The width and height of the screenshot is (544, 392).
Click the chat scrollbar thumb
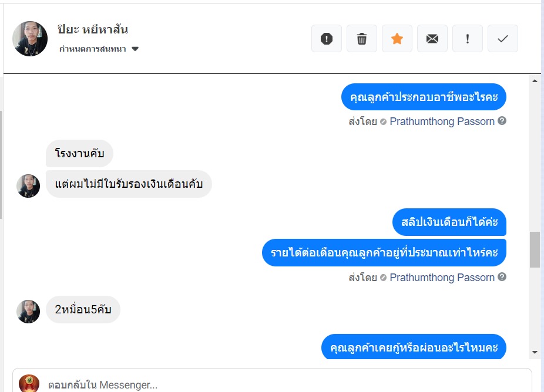(x=535, y=249)
